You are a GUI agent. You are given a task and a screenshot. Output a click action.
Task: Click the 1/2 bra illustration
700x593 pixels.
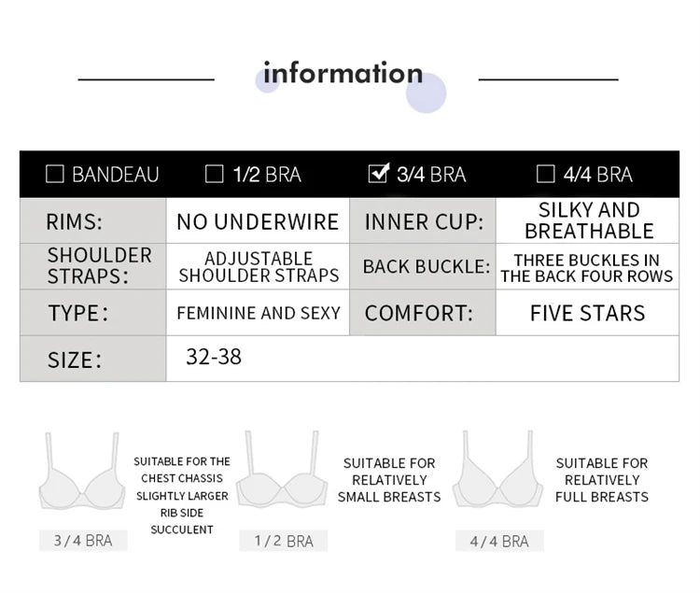point(283,476)
